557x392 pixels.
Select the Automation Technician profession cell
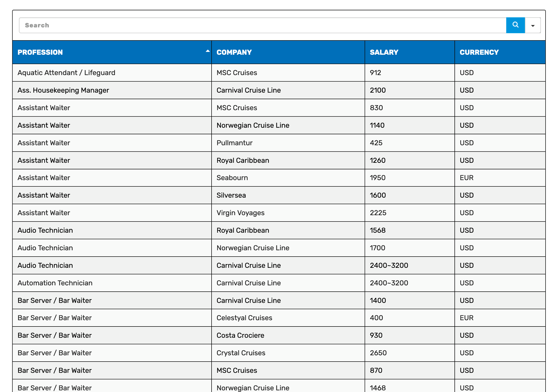(112, 283)
